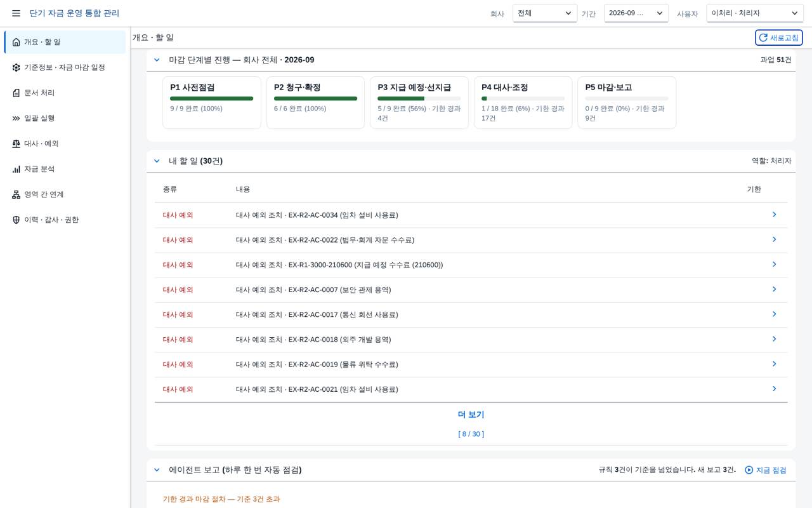Click the shield icon for 이력 · 감사 · 권한
Viewport: 812px width, 508px height.
16,220
